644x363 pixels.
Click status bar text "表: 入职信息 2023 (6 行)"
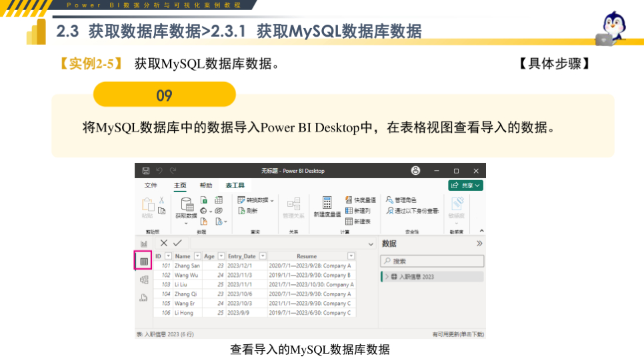click(165, 334)
